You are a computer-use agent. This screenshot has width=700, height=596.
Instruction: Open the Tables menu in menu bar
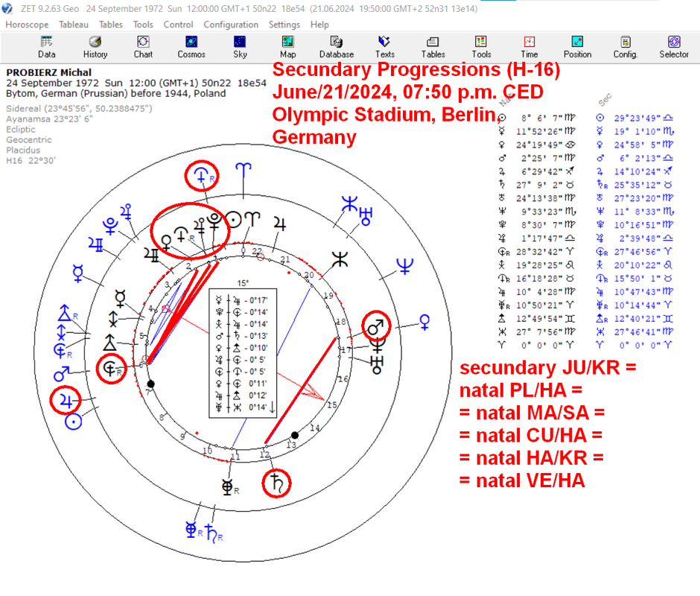point(111,25)
